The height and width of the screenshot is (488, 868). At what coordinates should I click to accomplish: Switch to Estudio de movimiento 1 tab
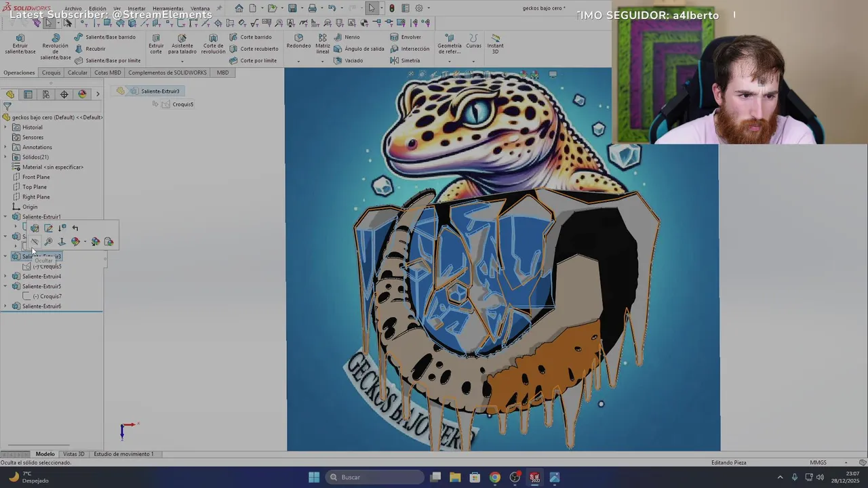tap(123, 454)
